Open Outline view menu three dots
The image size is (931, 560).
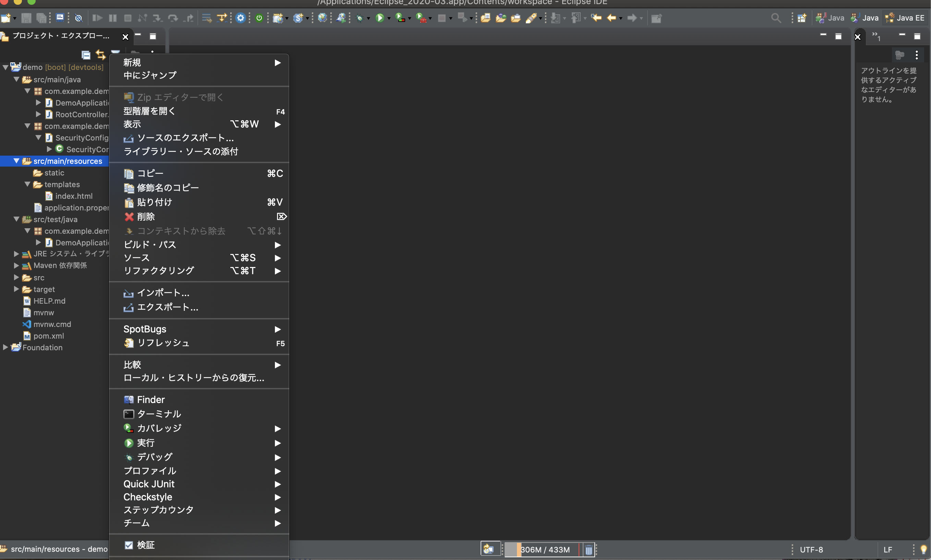coord(917,55)
